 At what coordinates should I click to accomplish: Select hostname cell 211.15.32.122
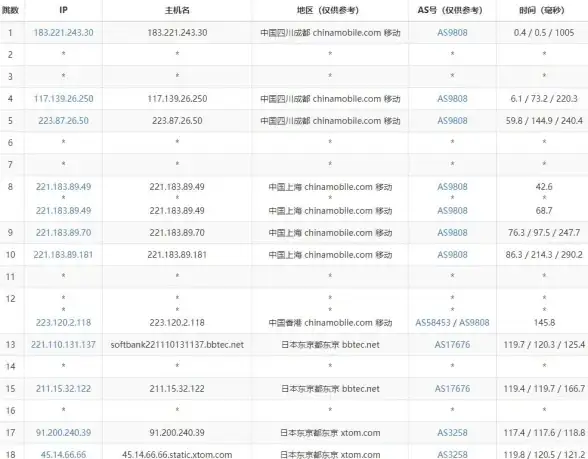pyautogui.click(x=177, y=388)
